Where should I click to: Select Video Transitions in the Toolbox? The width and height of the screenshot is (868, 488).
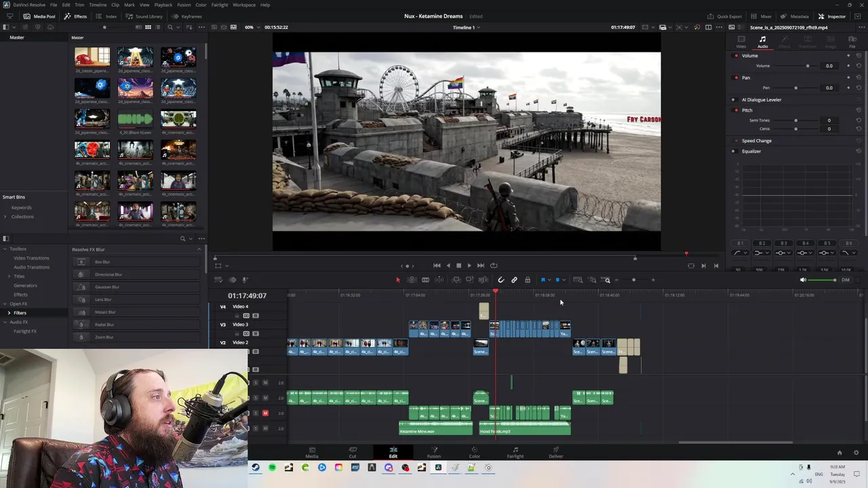click(x=31, y=258)
